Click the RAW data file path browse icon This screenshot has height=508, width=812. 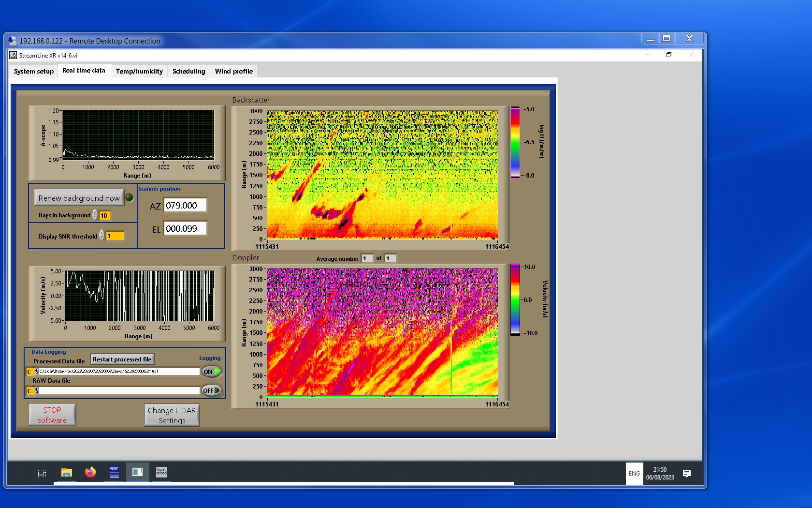tap(36, 390)
